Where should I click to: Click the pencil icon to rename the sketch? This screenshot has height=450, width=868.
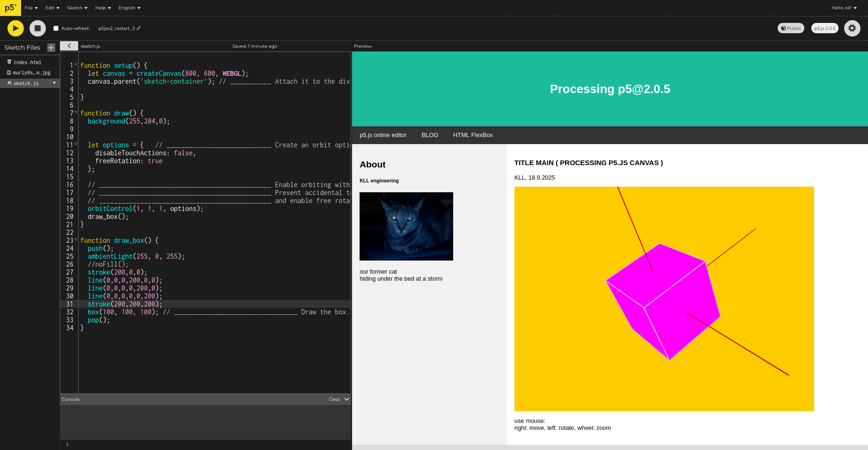click(139, 29)
